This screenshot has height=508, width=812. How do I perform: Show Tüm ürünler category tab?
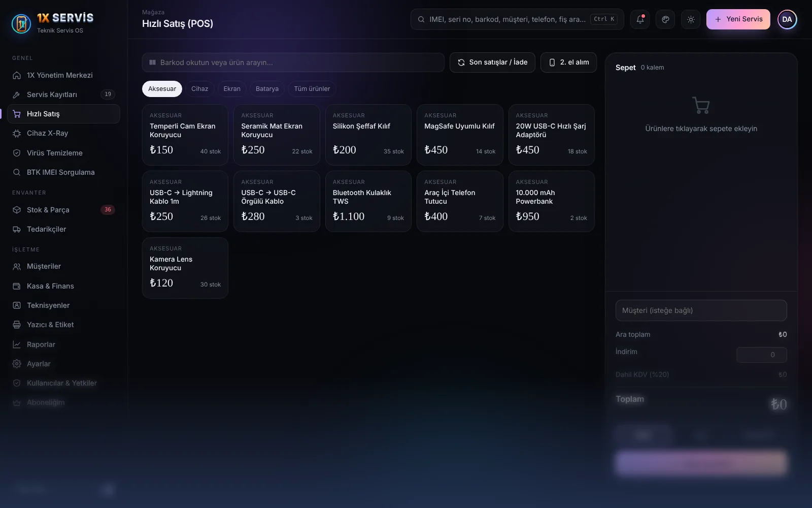pos(312,89)
